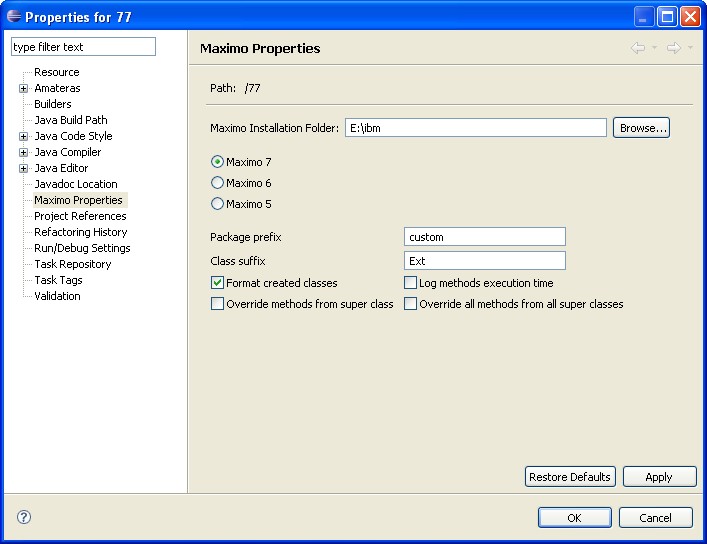
Task: Open the Java Build Path page
Action: coord(70,120)
